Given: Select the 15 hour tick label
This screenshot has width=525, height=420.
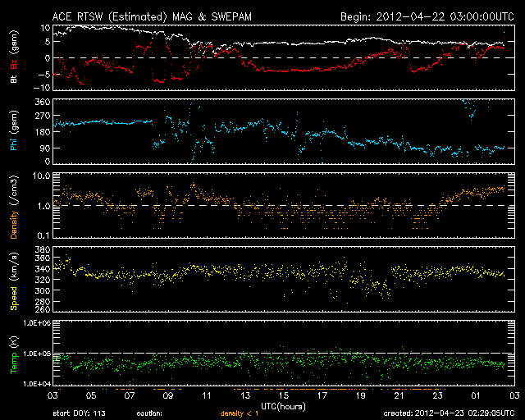Looking at the screenshot, I should pos(284,395).
